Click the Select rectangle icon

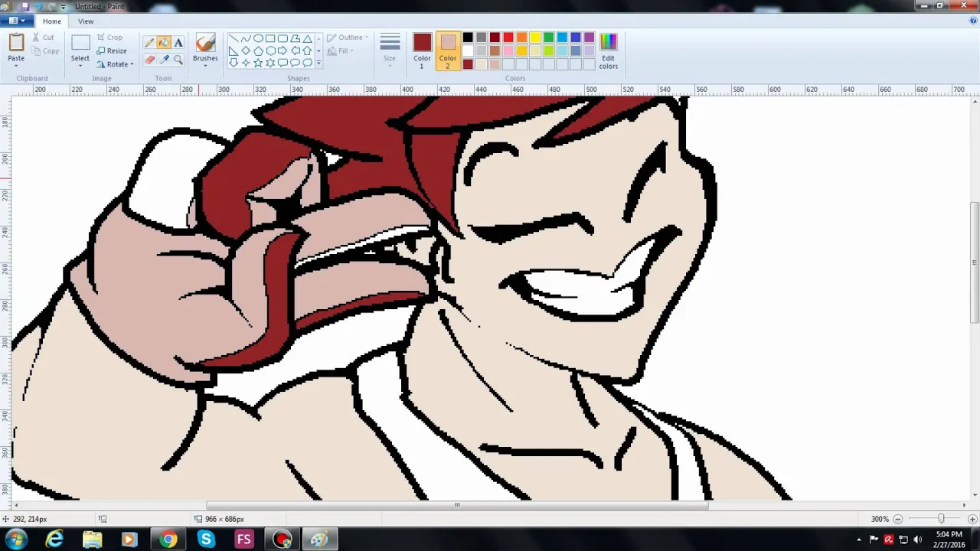pyautogui.click(x=80, y=44)
